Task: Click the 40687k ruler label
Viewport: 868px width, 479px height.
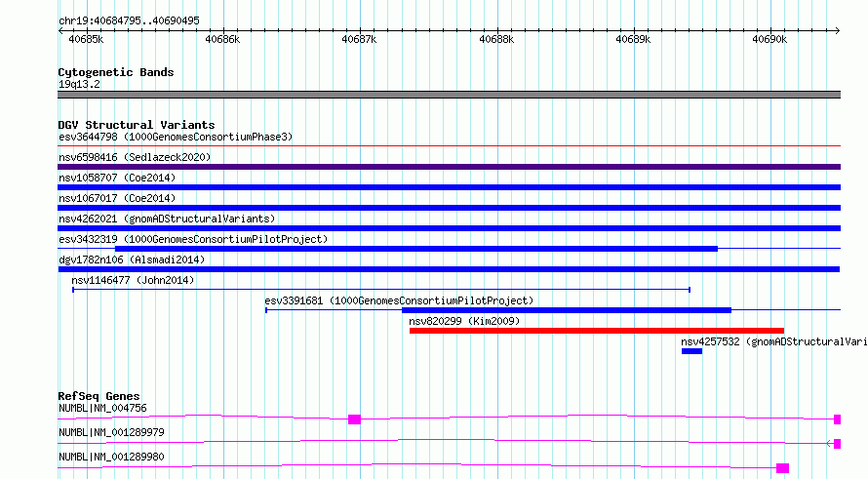Action: (359, 39)
